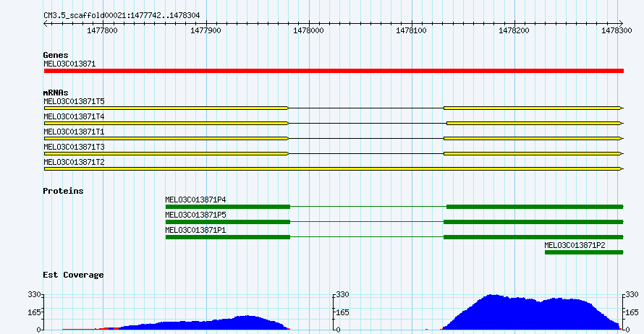The height and width of the screenshot is (334, 644).
Task: Click the mRNAs track heading
Action: (56, 93)
